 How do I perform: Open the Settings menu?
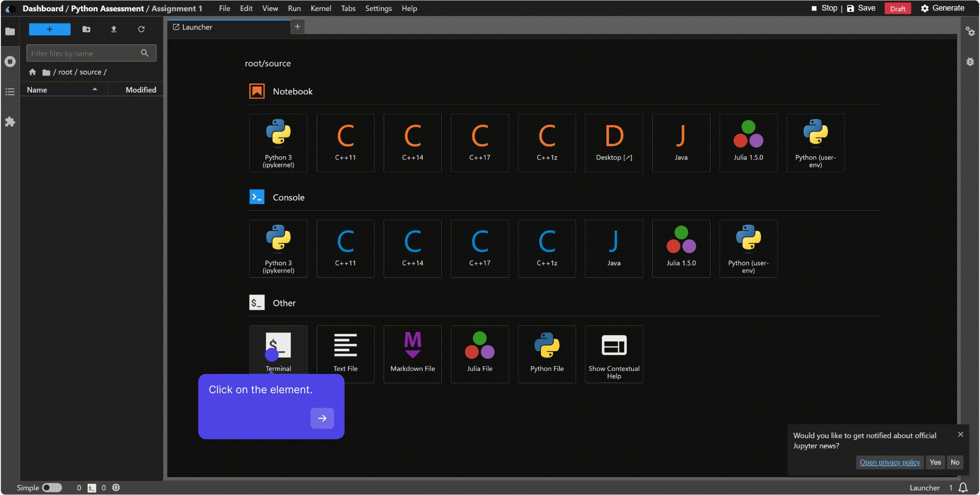tap(378, 8)
